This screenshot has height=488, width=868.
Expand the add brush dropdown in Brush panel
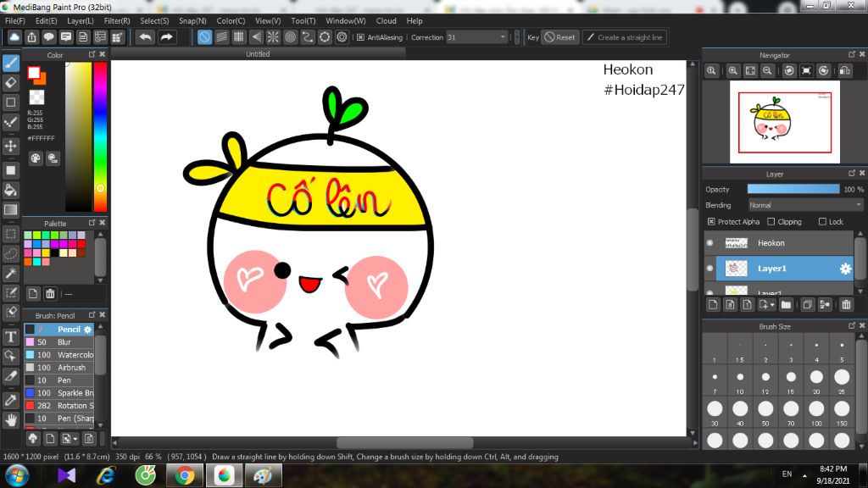pyautogui.click(x=75, y=439)
